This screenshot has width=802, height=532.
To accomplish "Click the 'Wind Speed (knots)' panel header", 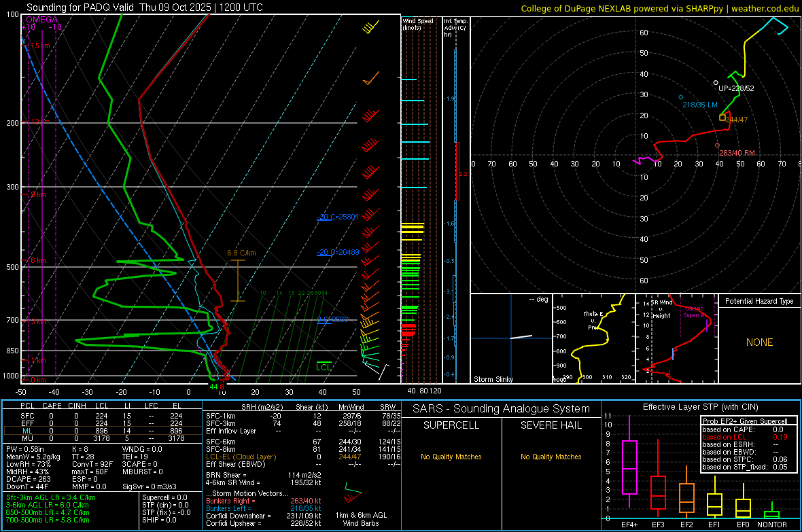I will click(x=418, y=24).
